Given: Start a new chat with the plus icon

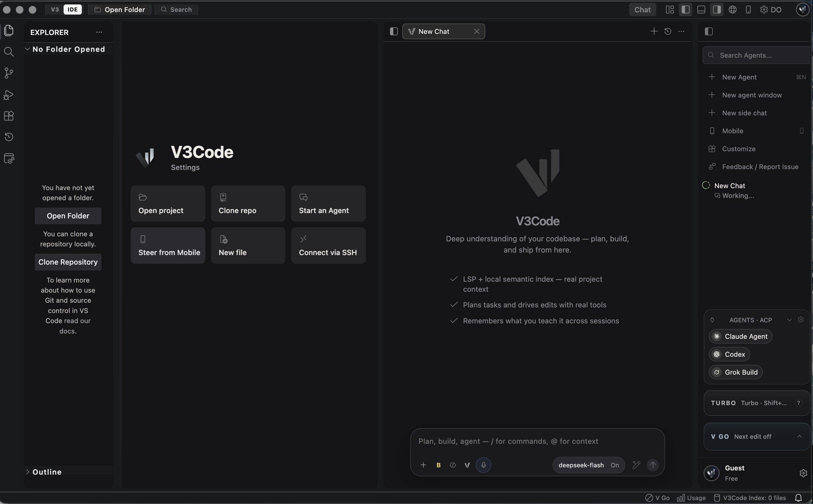Looking at the screenshot, I should click(x=654, y=31).
